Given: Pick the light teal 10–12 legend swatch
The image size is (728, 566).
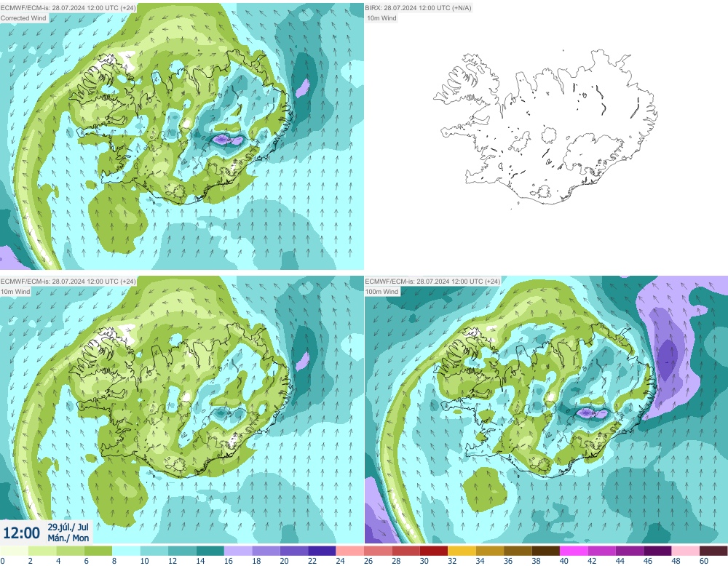Looking at the screenshot, I should [x=154, y=551].
